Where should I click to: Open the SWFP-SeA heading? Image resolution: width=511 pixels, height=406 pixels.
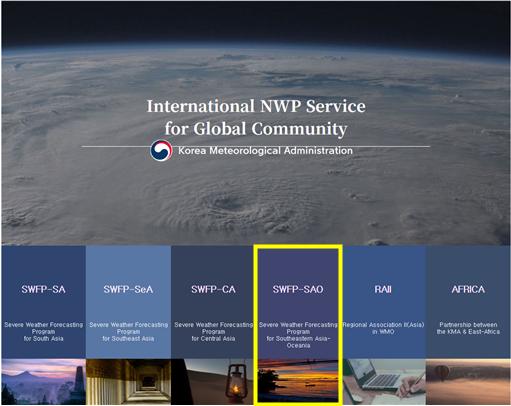(x=128, y=289)
